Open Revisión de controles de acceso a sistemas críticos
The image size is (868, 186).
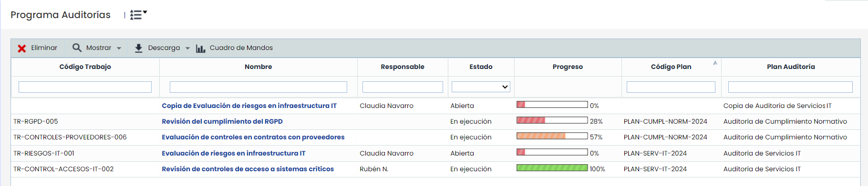point(248,169)
